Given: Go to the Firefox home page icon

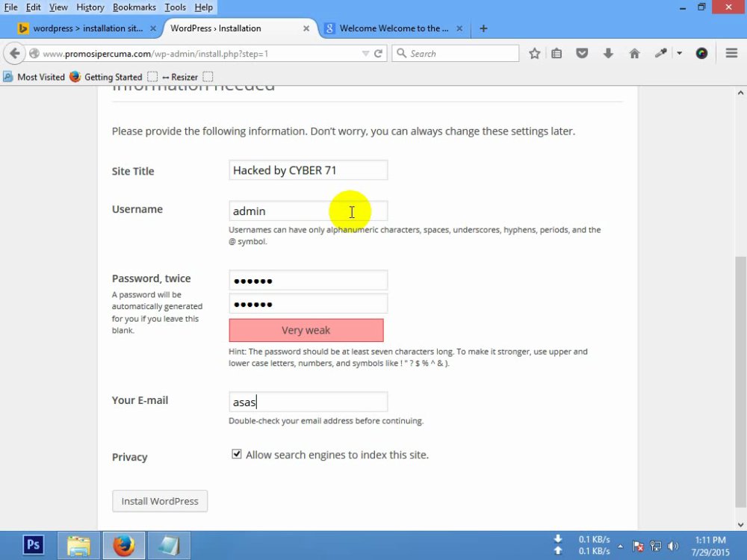Looking at the screenshot, I should (x=634, y=53).
